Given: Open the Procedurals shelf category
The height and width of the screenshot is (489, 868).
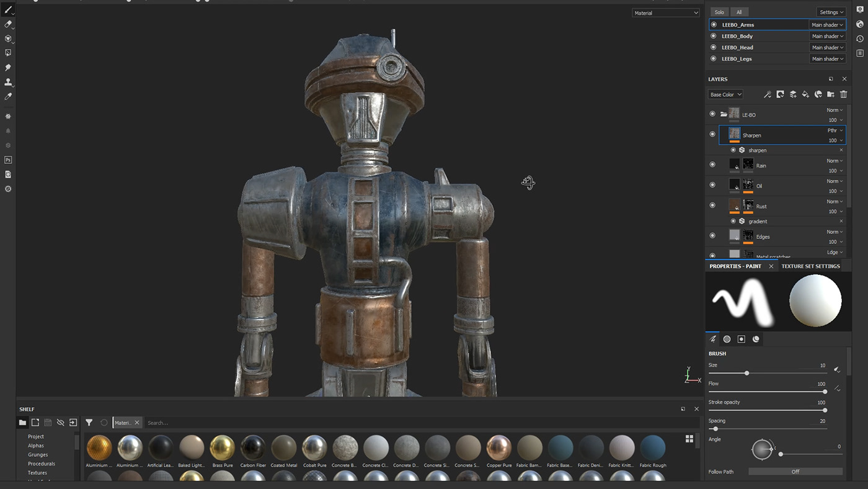Looking at the screenshot, I should (42, 464).
